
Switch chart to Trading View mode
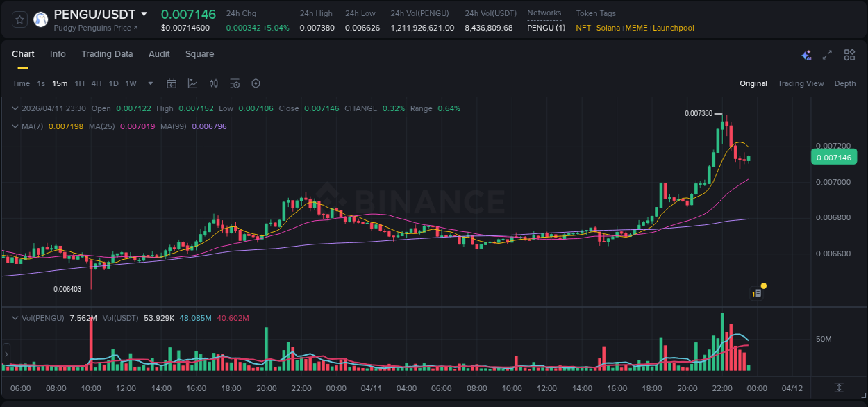click(x=801, y=83)
